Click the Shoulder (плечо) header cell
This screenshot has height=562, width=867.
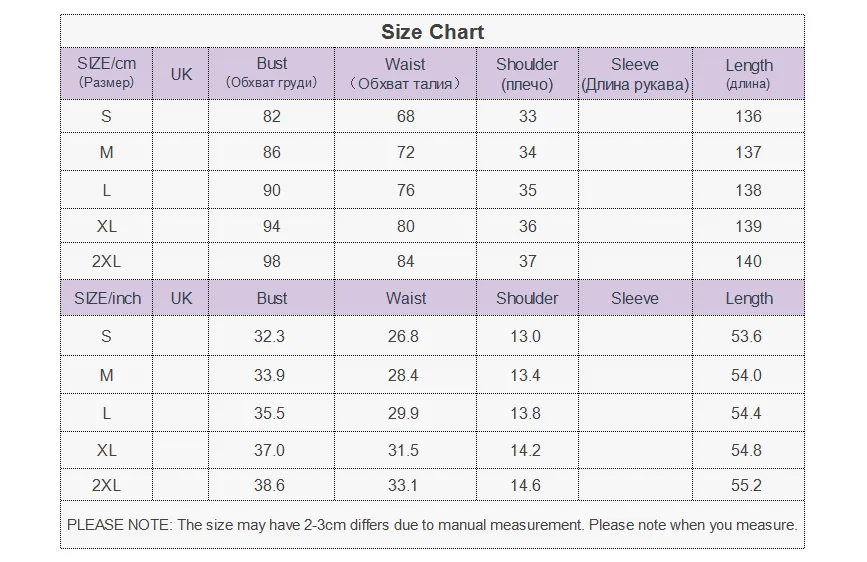click(x=527, y=74)
